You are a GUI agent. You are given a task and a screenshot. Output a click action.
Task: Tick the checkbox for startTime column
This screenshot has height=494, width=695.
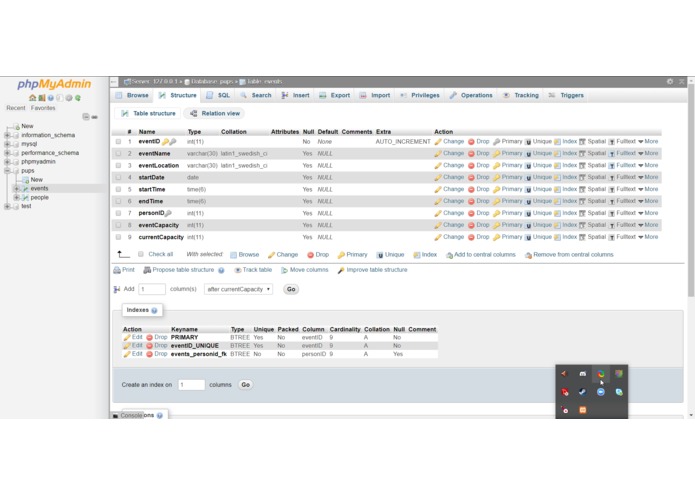pos(118,190)
